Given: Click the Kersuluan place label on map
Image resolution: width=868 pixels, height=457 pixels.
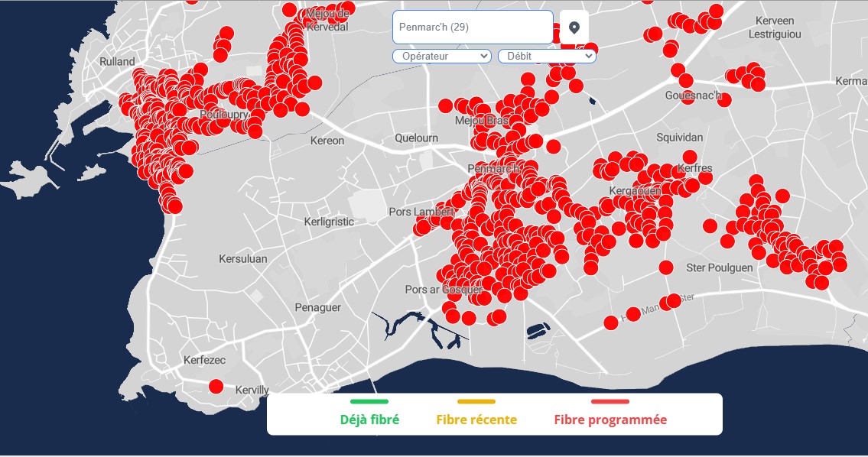Looking at the screenshot, I should coord(243,259).
